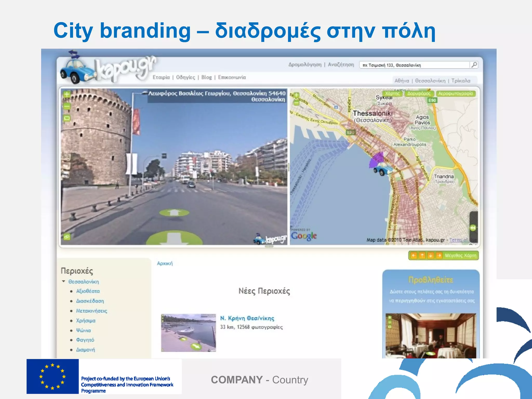Pan map up with orange arrow
Screen dimensions: 532x399
coord(422,255)
